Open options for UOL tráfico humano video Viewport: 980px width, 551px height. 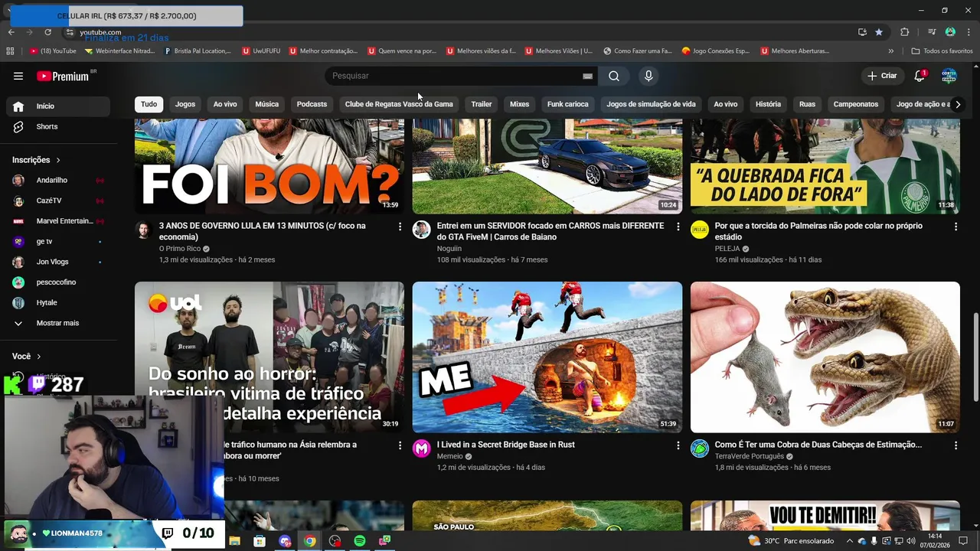tap(400, 445)
